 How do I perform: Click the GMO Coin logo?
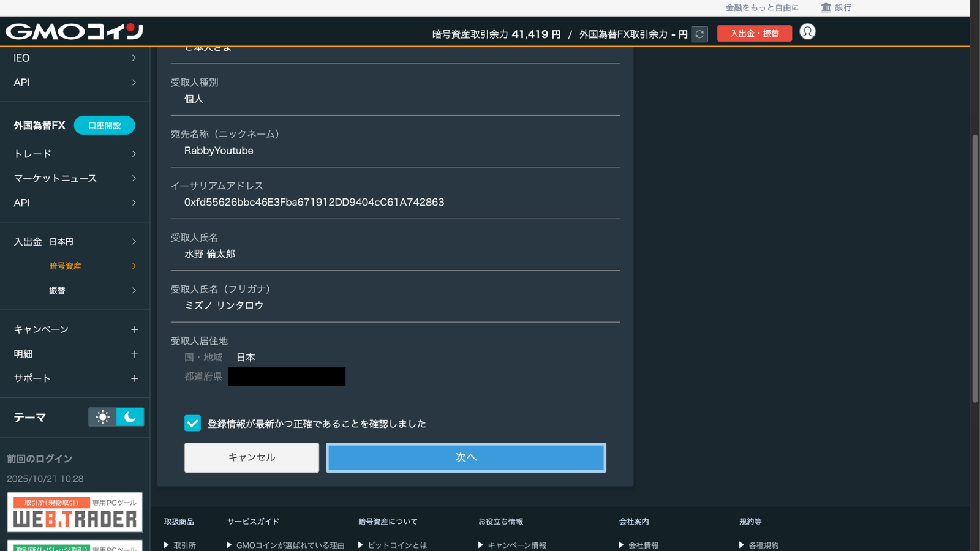[74, 31]
